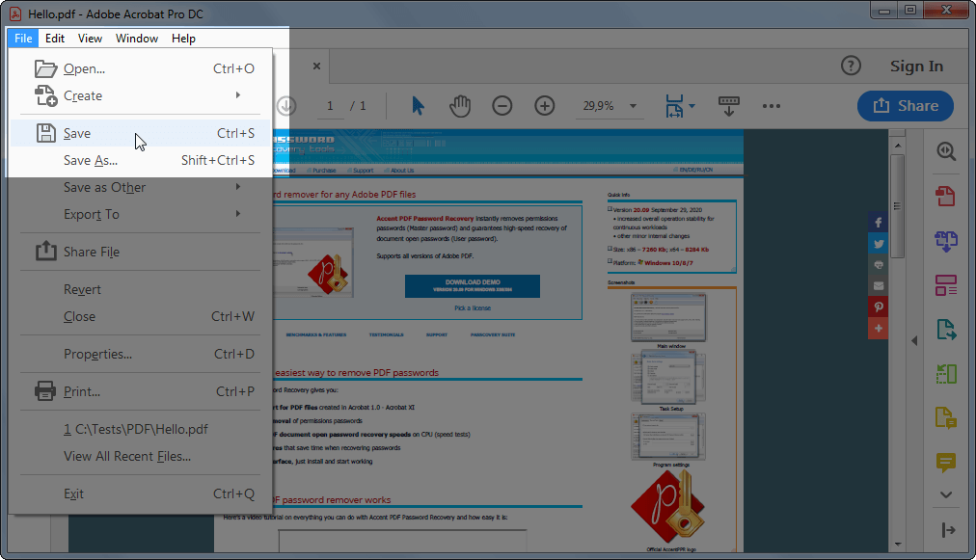Click the printer icon beside Print
The height and width of the screenshot is (560, 976).
pos(45,391)
